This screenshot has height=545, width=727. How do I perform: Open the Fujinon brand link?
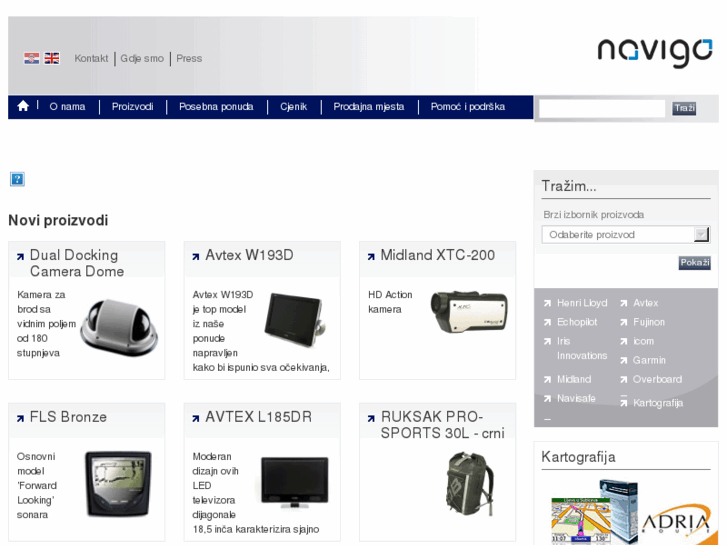pyautogui.click(x=649, y=322)
